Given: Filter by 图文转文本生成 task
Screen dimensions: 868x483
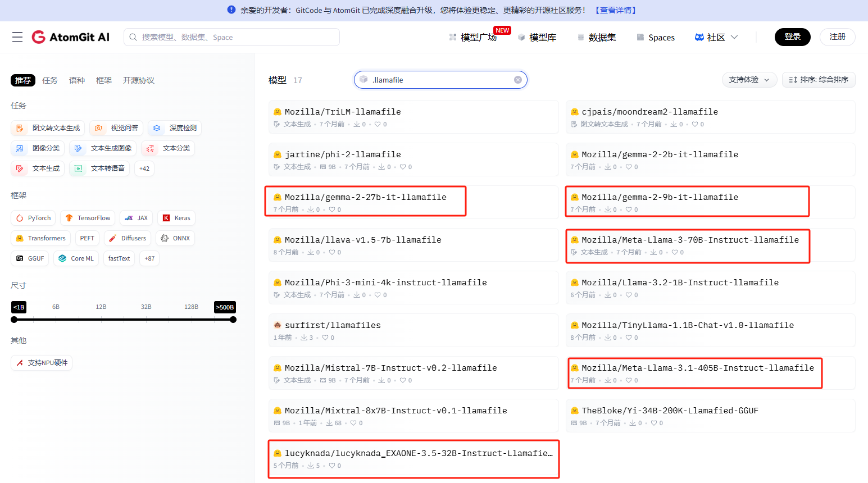Looking at the screenshot, I should 48,128.
